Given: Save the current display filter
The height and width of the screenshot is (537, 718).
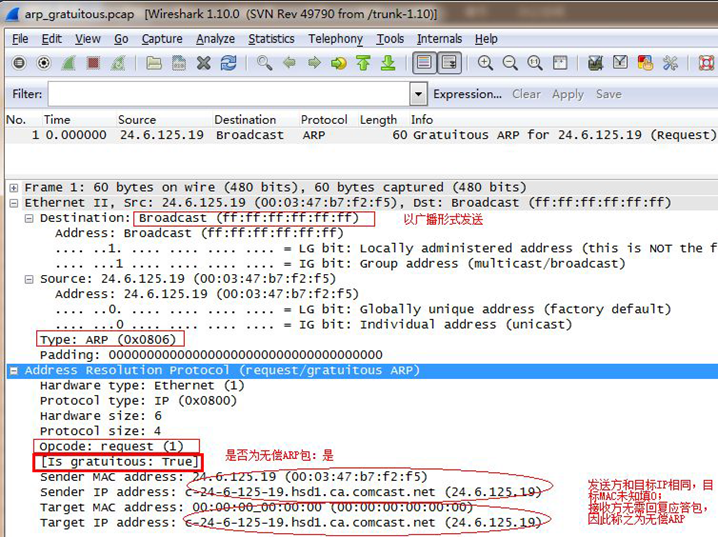Looking at the screenshot, I should pyautogui.click(x=609, y=94).
